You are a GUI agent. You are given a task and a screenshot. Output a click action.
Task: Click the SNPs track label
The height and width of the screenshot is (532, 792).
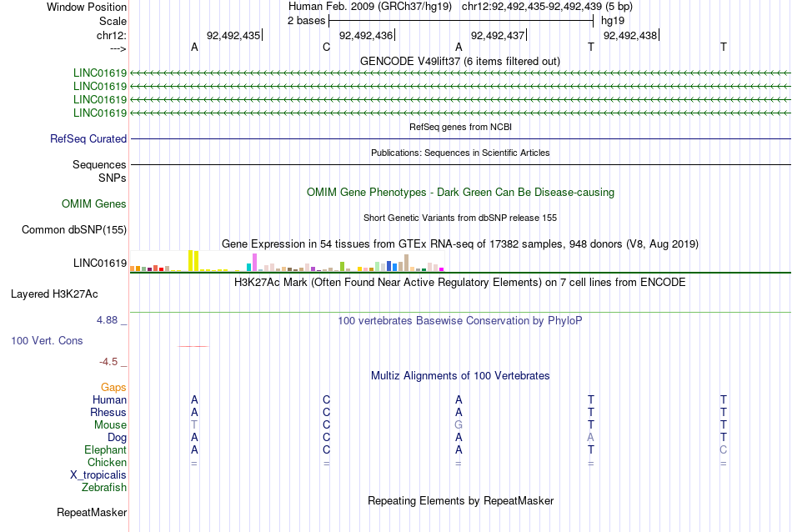coord(113,178)
